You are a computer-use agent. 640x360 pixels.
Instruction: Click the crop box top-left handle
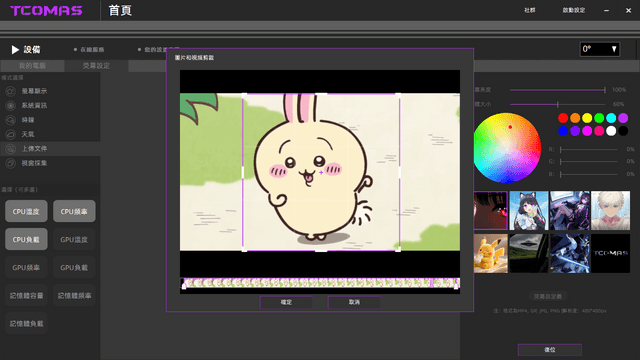coord(244,95)
